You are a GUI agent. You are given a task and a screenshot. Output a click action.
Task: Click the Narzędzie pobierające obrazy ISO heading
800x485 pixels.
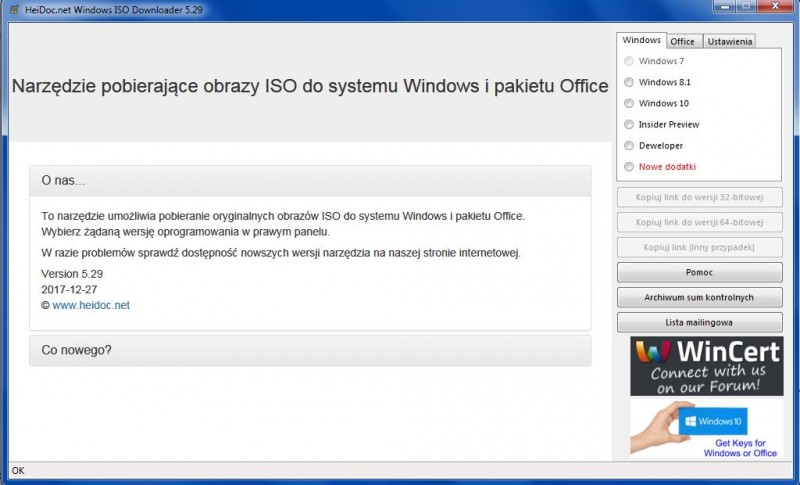click(310, 86)
